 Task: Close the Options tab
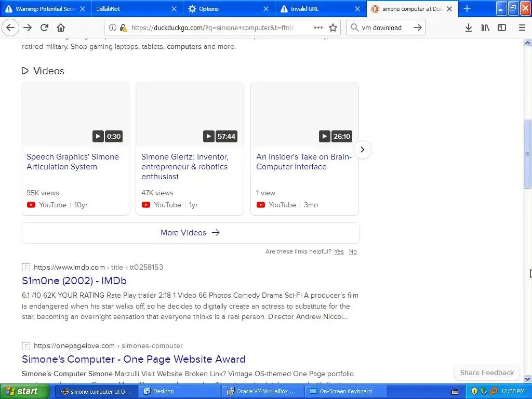[266, 9]
